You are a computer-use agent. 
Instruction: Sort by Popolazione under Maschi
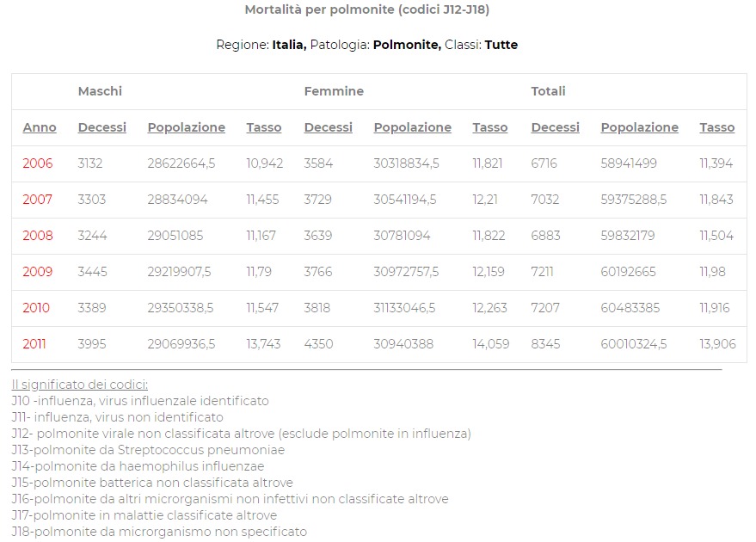tap(186, 127)
